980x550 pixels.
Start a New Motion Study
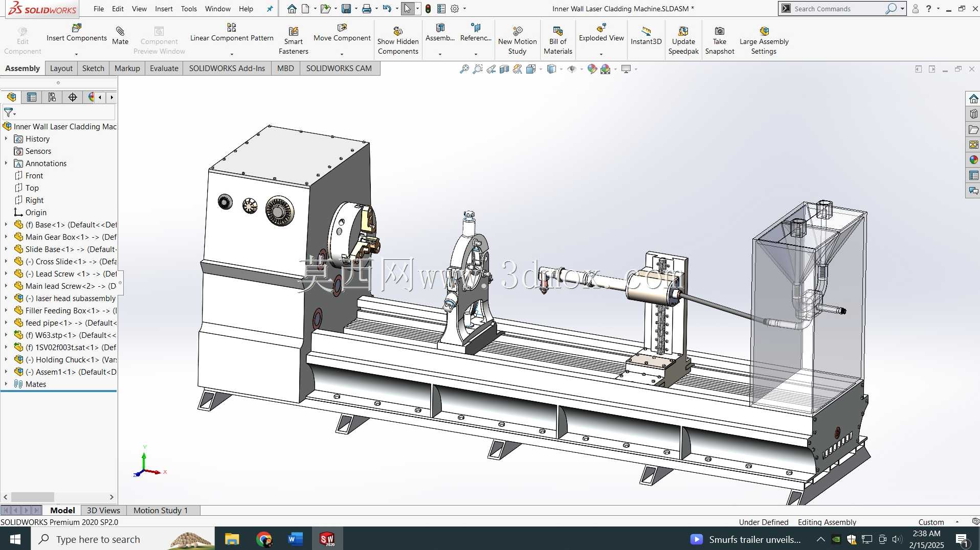tap(517, 41)
